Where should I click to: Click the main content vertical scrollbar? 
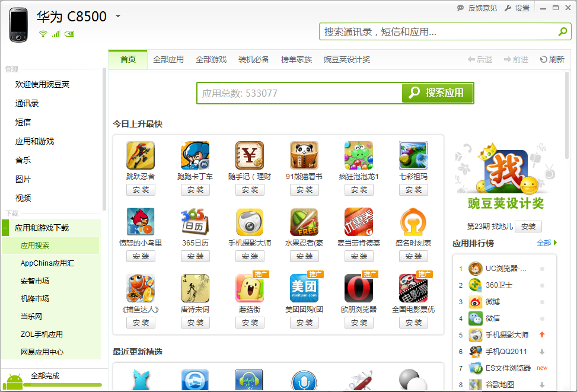pos(567,115)
